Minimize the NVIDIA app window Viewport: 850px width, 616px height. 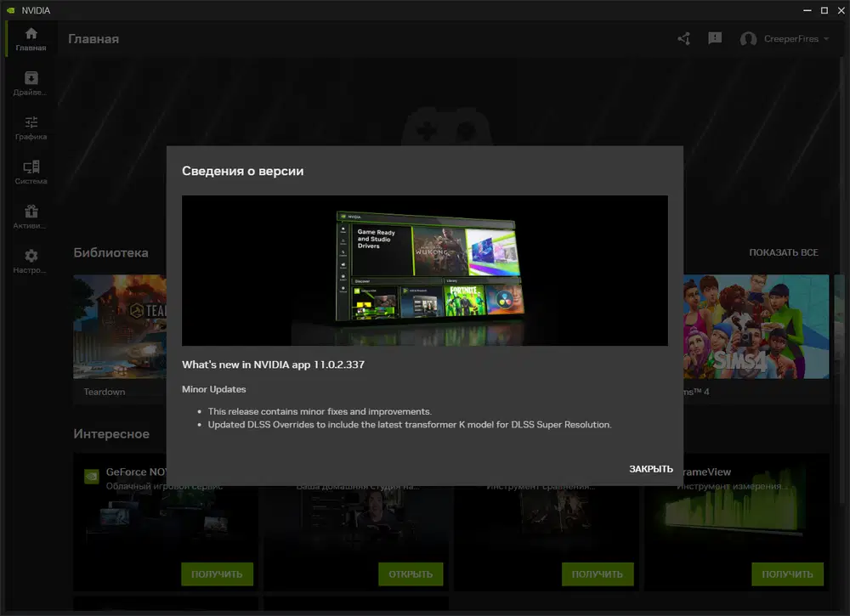tap(807, 10)
